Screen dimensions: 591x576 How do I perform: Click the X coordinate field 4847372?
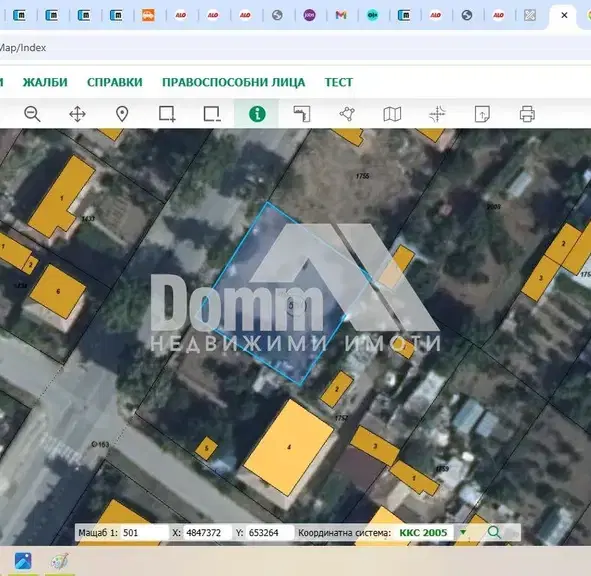point(207,533)
